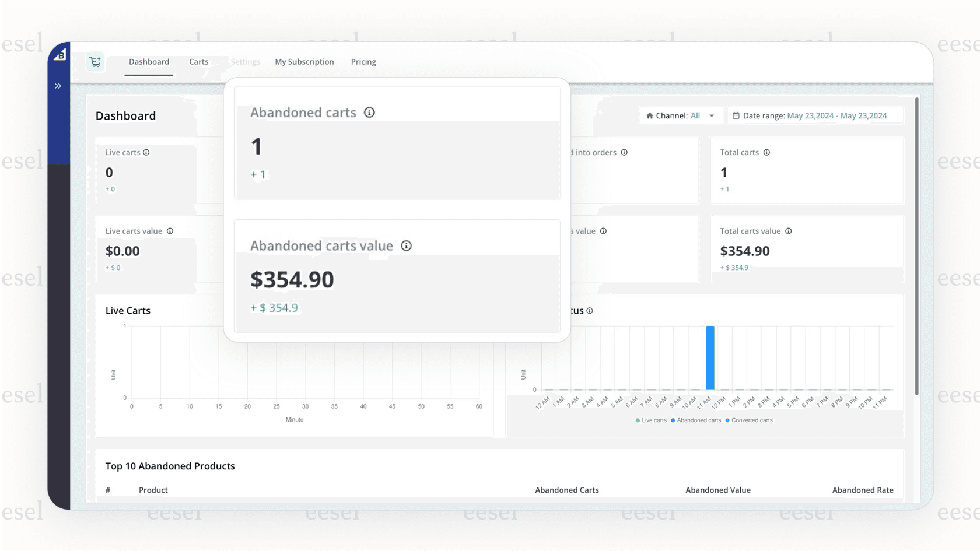980x551 pixels.
Task: Click the blue 11 AM bar in Cart Status chart
Action: tap(710, 357)
